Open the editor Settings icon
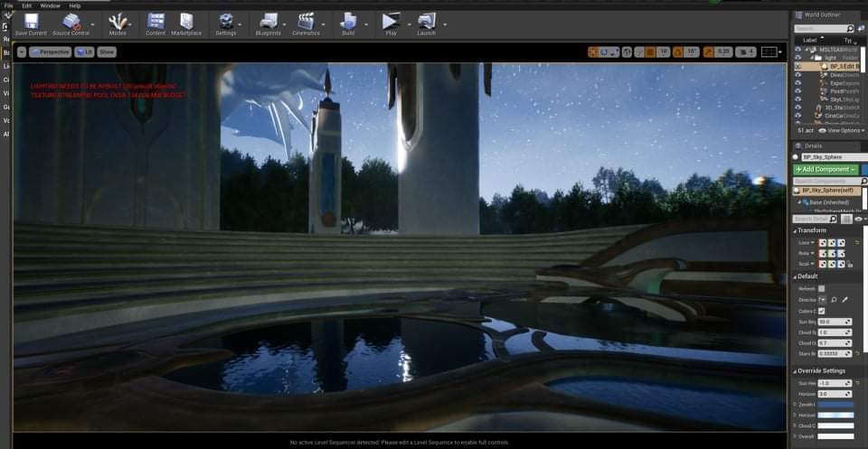The image size is (868, 449). coord(226,21)
